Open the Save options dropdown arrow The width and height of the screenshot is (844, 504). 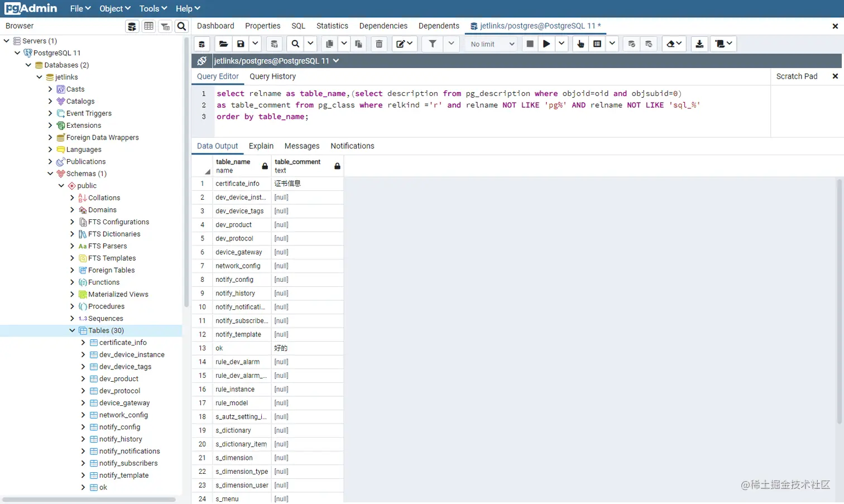click(255, 44)
